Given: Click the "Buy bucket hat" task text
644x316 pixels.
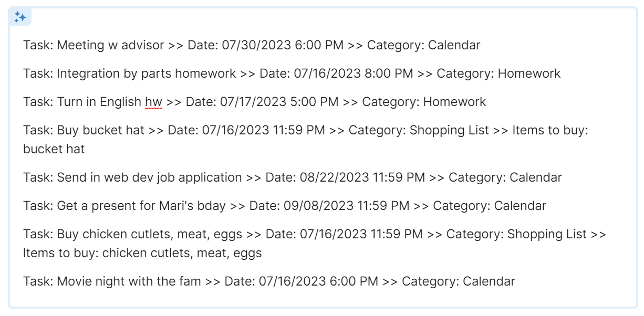Looking at the screenshot, I should click(x=100, y=130).
